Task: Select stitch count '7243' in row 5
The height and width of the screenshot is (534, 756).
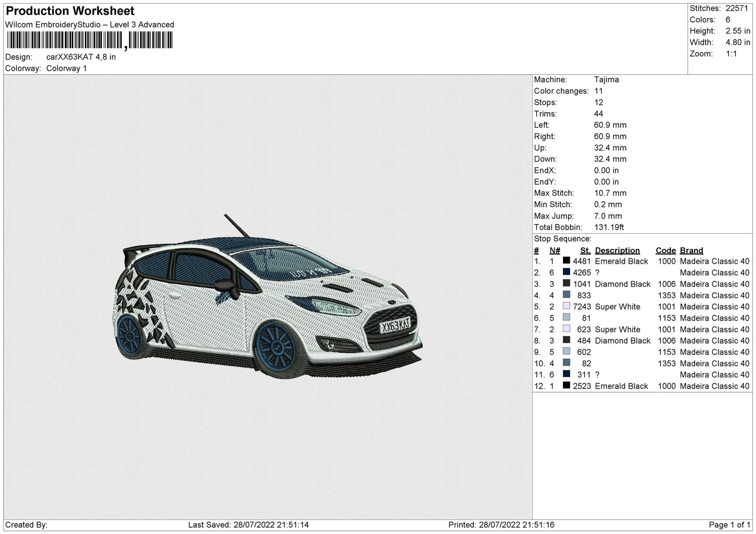Action: 582,306
